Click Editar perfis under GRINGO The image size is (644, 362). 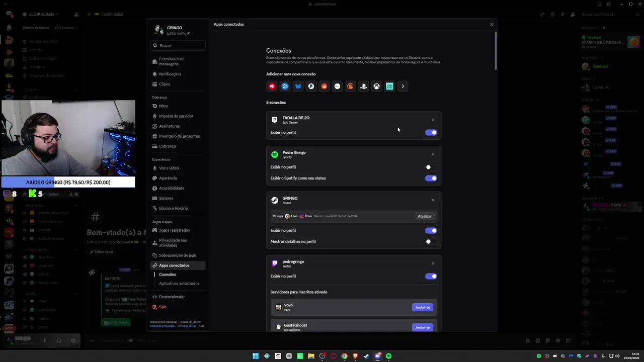click(x=179, y=33)
